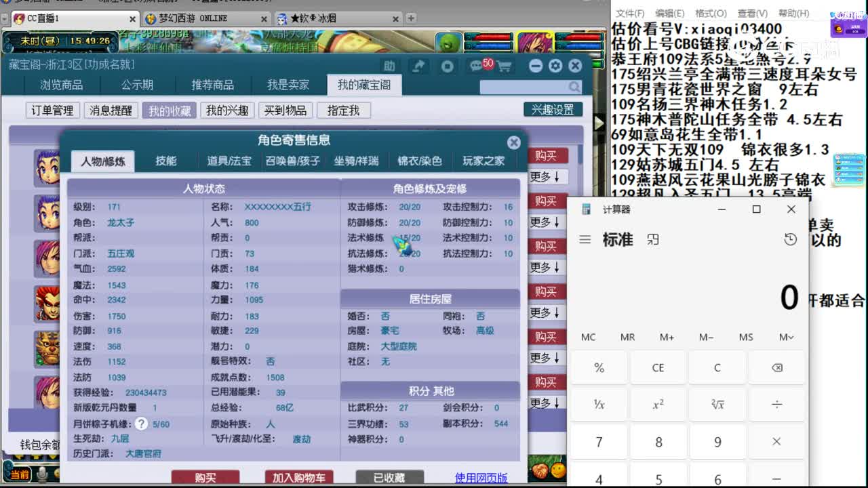Open the 技能 tab
The height and width of the screenshot is (488, 868).
click(166, 161)
